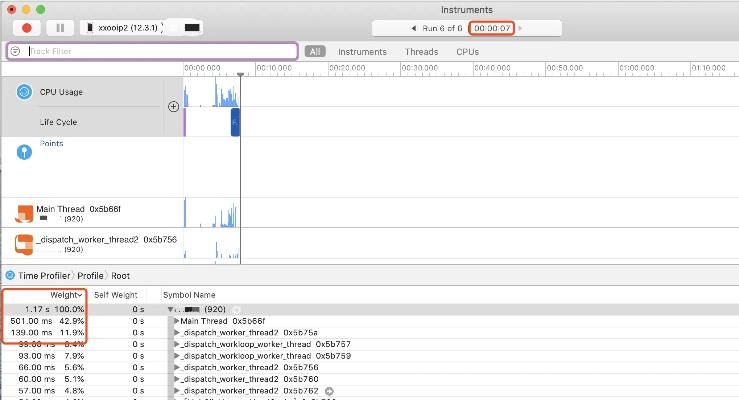This screenshot has height=400, width=739.
Task: Switch to the Threads track filter tab
Action: (x=421, y=51)
